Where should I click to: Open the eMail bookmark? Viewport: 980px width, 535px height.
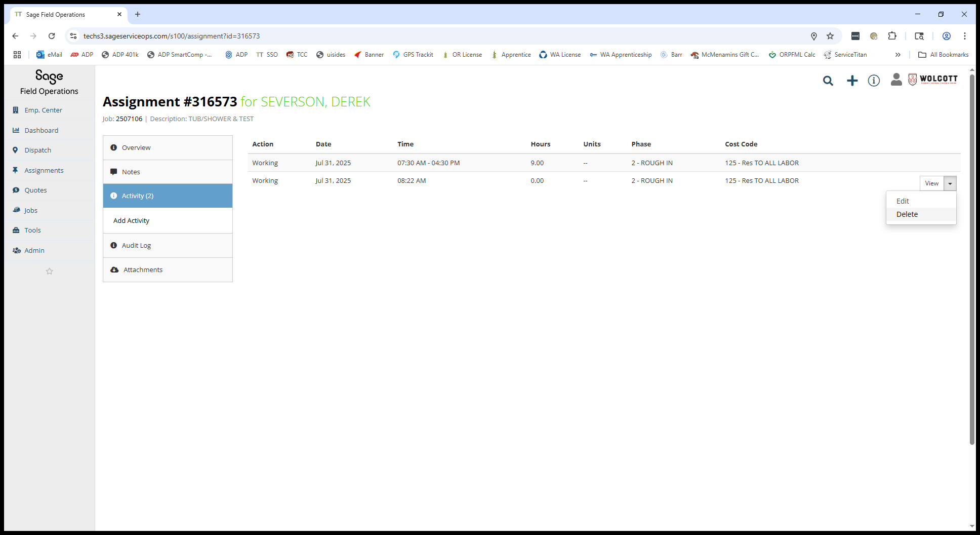(50, 55)
